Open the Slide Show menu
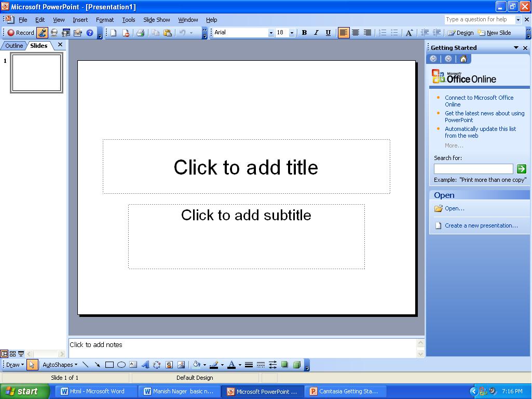Screen dimensions: 532x399 (x=156, y=20)
